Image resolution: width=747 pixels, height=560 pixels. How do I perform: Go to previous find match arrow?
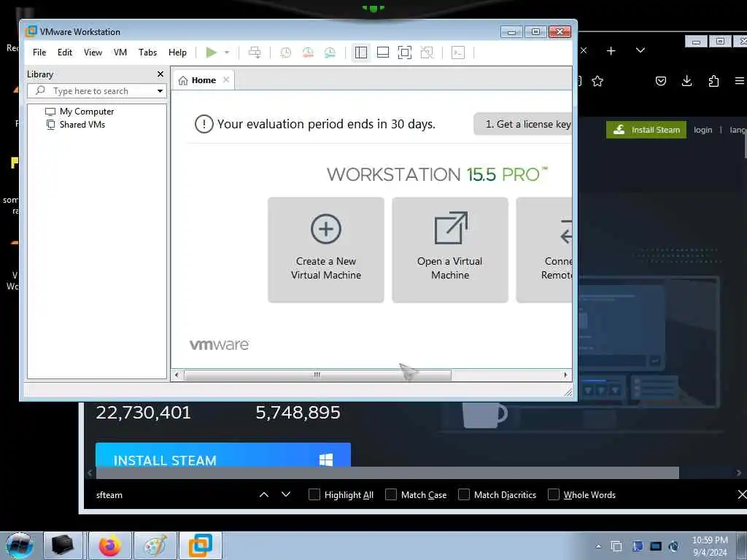(264, 495)
